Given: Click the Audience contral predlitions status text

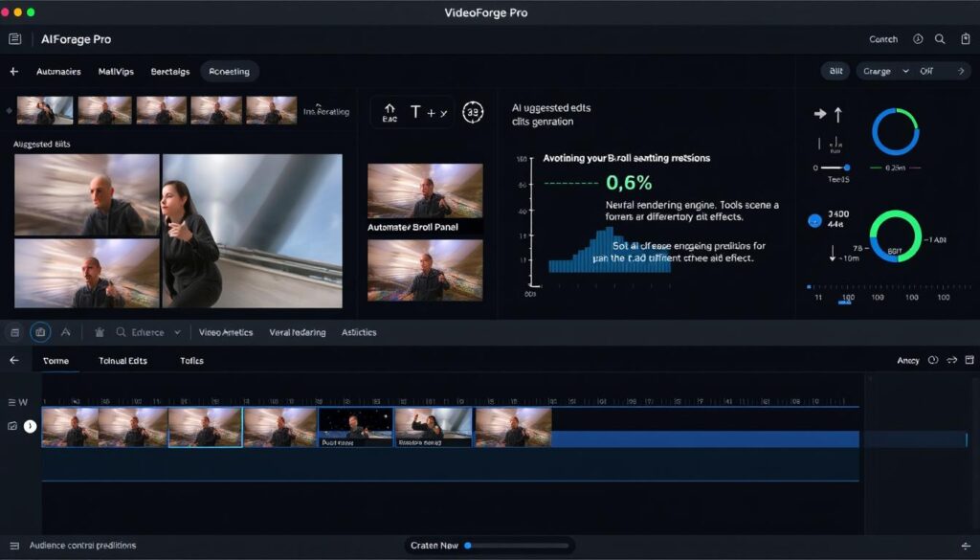Looking at the screenshot, I should coord(82,546).
